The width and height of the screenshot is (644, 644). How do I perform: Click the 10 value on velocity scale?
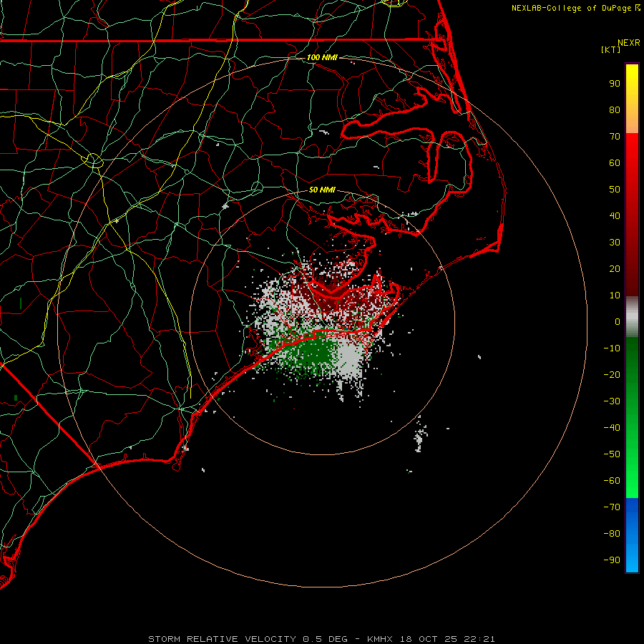coord(615,296)
